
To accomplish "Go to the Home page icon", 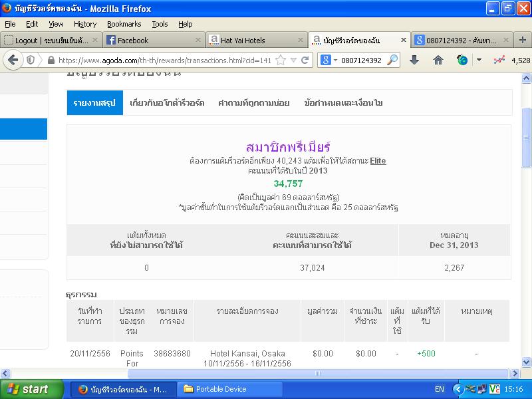I will click(x=438, y=61).
